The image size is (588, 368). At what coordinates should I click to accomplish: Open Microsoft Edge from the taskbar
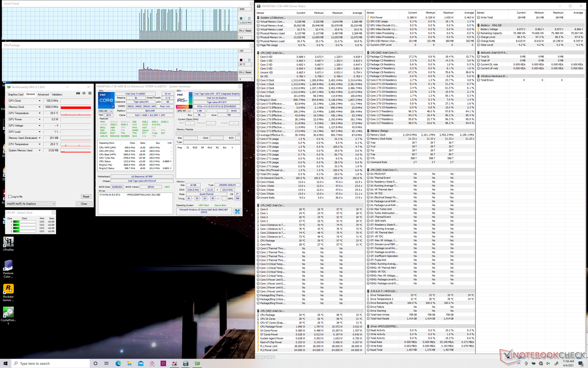(x=118, y=363)
